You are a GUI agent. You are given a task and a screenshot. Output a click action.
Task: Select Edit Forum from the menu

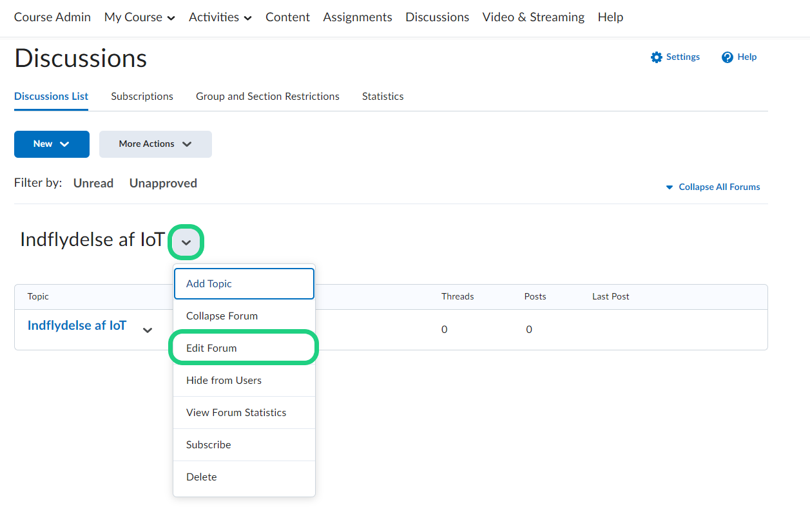tap(211, 348)
